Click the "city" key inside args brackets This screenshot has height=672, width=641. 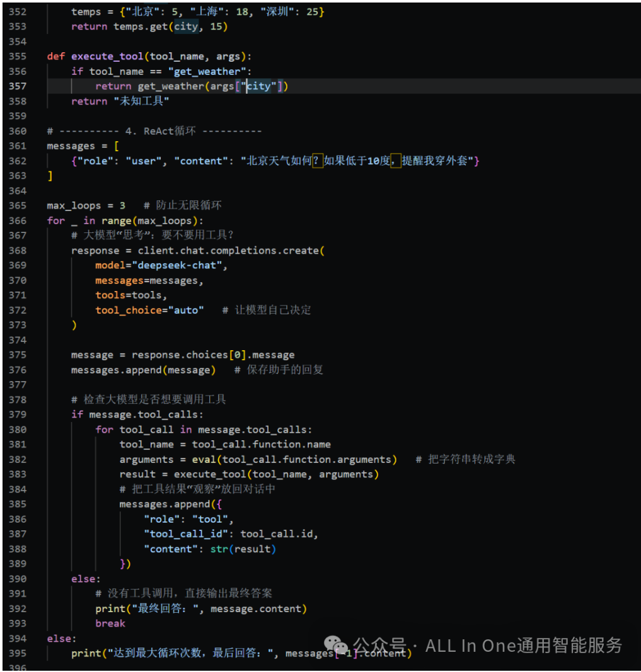click(258, 86)
